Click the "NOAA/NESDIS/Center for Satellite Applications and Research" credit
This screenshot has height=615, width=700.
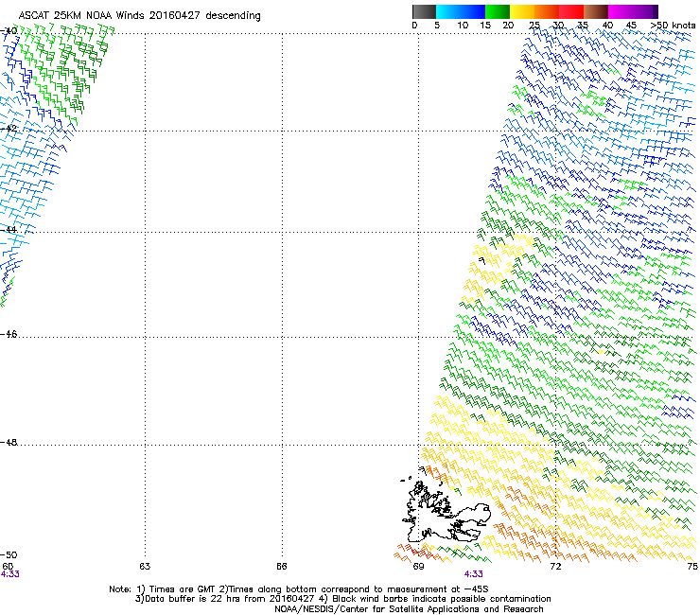(409, 609)
